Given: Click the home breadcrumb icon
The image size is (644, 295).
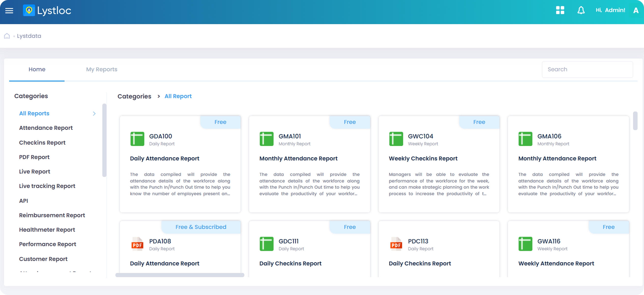Looking at the screenshot, I should coord(7,36).
